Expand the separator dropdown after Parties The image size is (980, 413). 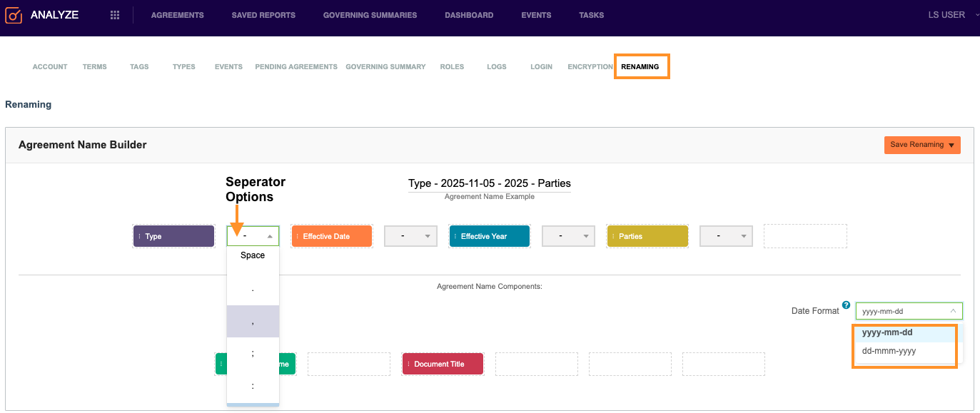point(726,236)
